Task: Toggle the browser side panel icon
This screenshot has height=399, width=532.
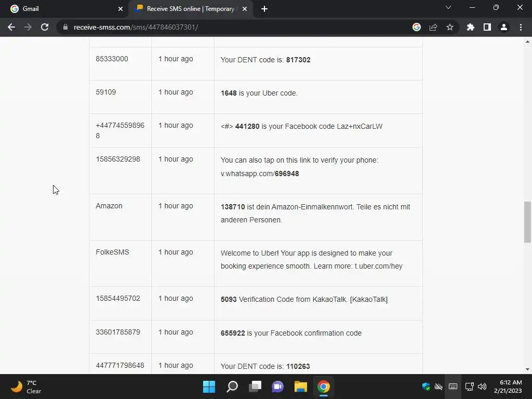Action: (x=487, y=27)
